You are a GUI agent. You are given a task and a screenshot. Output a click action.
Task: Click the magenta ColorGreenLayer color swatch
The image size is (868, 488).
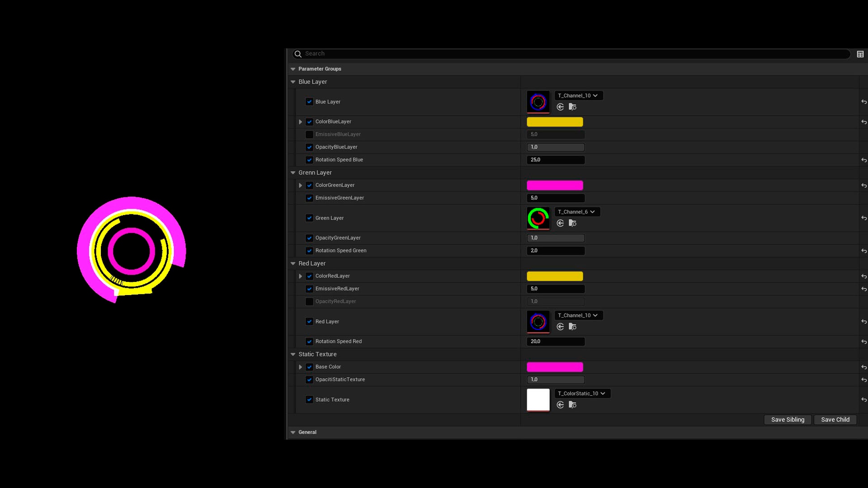(x=554, y=185)
